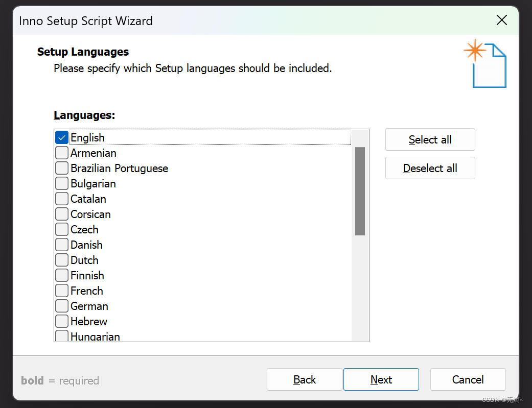Image resolution: width=532 pixels, height=408 pixels.
Task: Enable the Finnish language option
Action: 61,275
